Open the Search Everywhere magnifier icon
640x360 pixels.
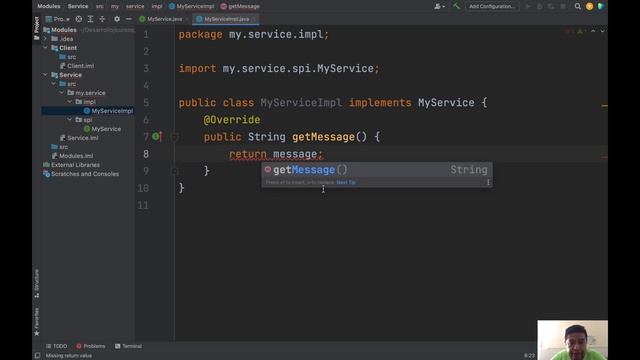tap(578, 6)
